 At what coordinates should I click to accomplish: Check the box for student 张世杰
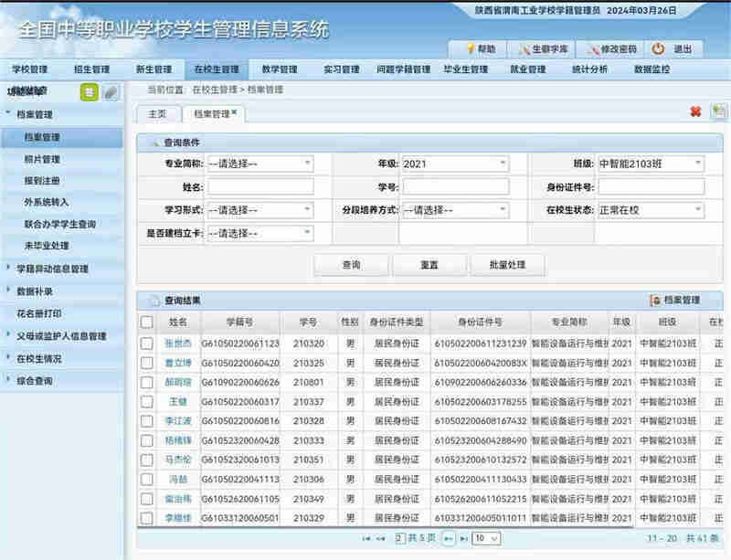146,343
